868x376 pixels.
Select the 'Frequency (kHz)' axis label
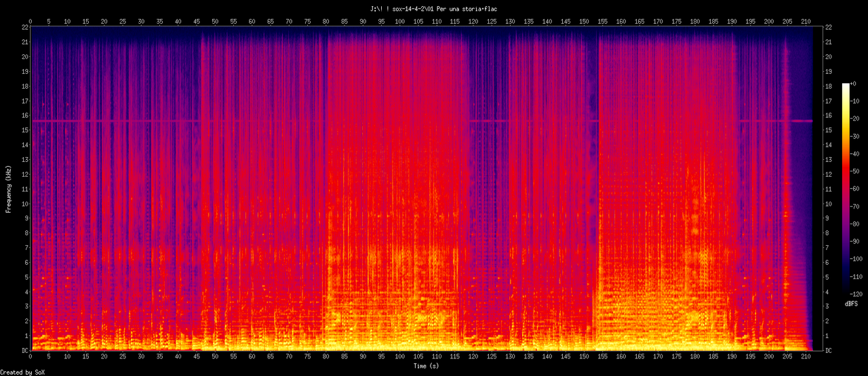tap(9, 188)
